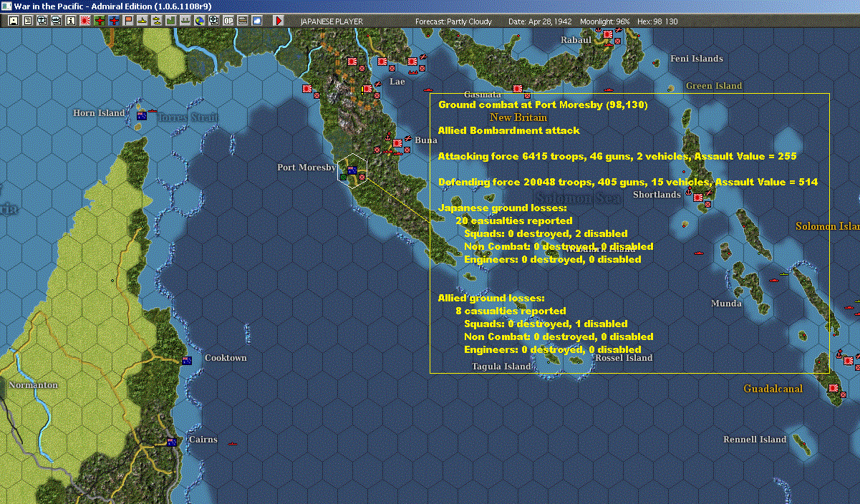Click the globe world map toolbar icon

click(199, 21)
